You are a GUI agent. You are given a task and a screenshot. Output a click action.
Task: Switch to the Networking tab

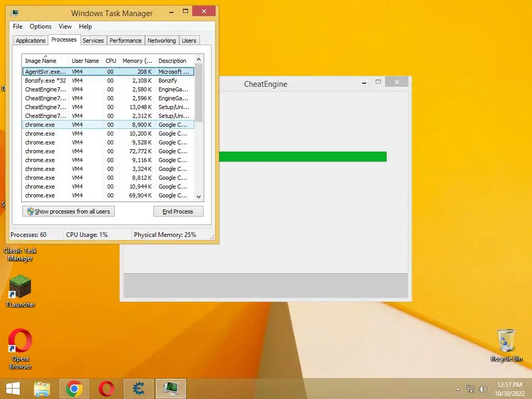(162, 41)
